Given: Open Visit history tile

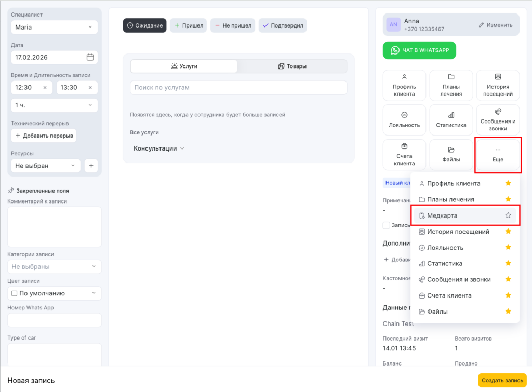Looking at the screenshot, I should [x=498, y=85].
